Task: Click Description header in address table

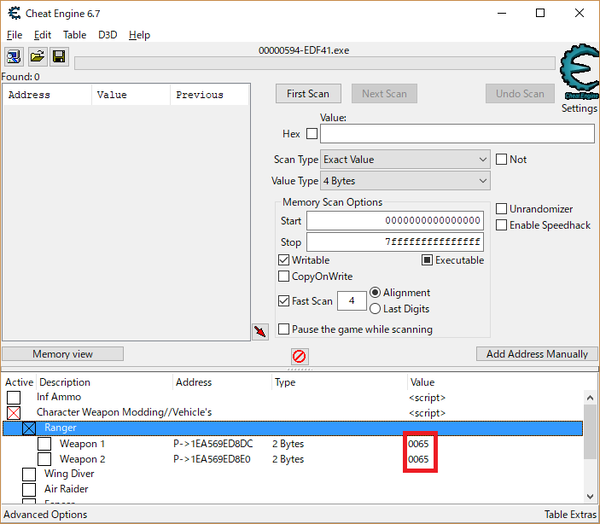Action: (104, 382)
